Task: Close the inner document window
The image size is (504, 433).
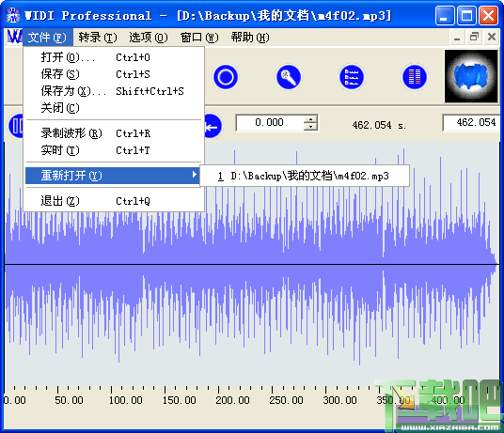Action: click(492, 38)
